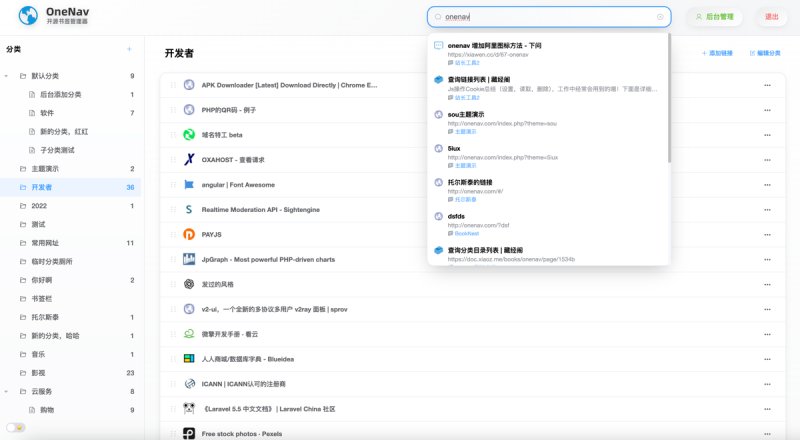Open the 2022 category
The height and width of the screenshot is (440, 800).
tap(39, 206)
